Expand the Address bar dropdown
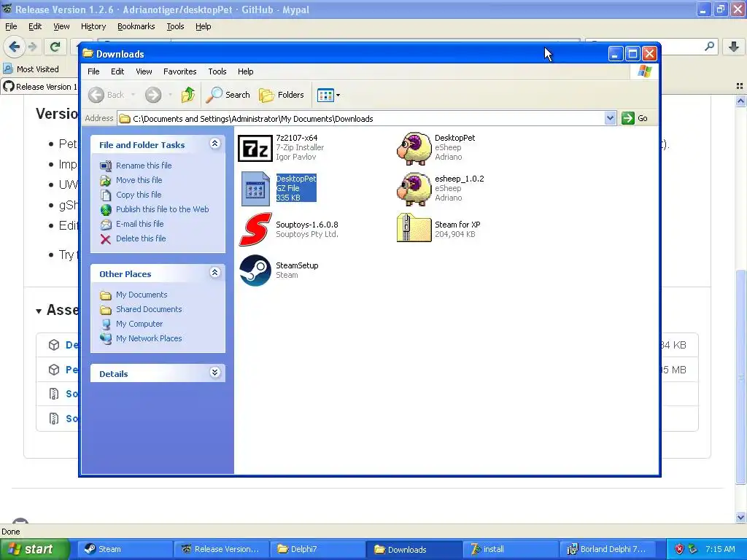Image resolution: width=747 pixels, height=560 pixels. (610, 118)
